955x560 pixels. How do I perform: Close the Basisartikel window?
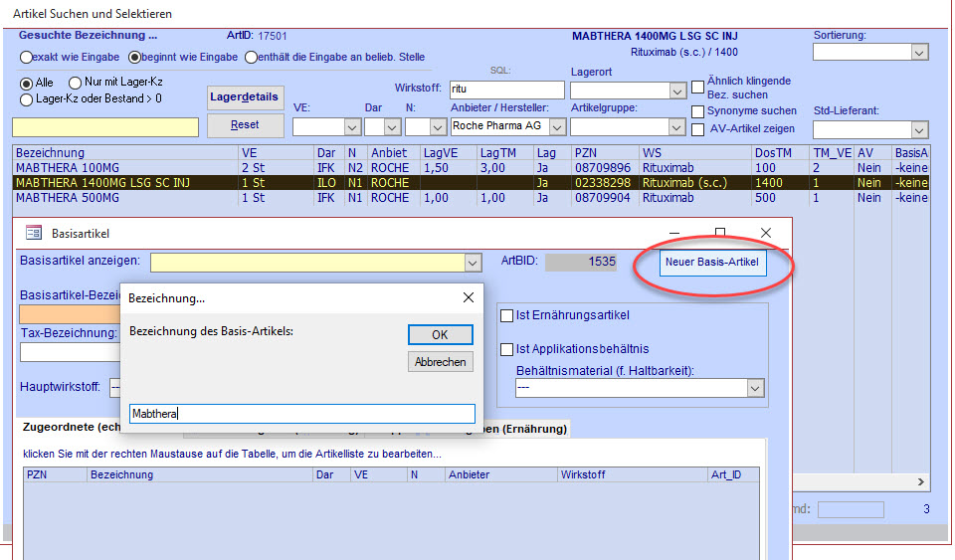pyautogui.click(x=766, y=233)
